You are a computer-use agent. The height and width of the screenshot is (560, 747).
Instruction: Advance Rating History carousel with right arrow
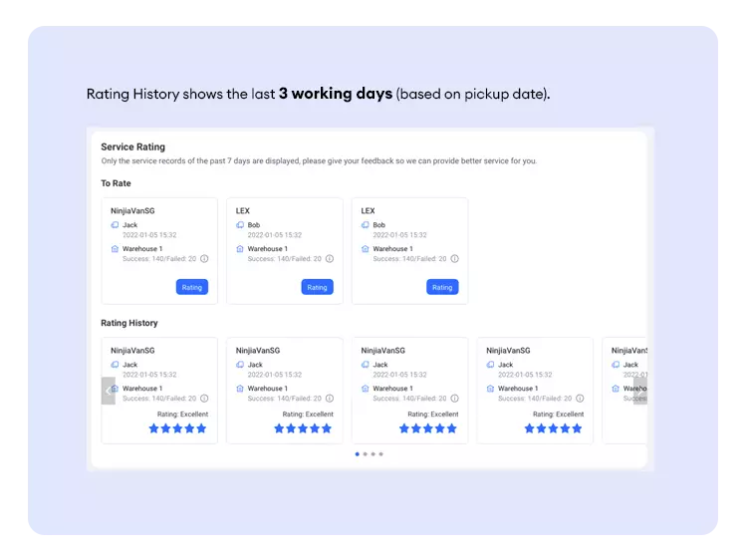639,391
